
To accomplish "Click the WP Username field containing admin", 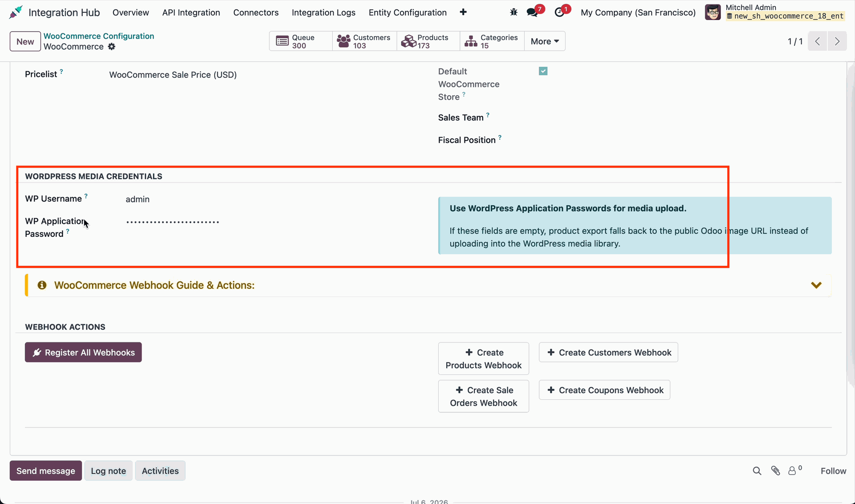I will click(138, 199).
